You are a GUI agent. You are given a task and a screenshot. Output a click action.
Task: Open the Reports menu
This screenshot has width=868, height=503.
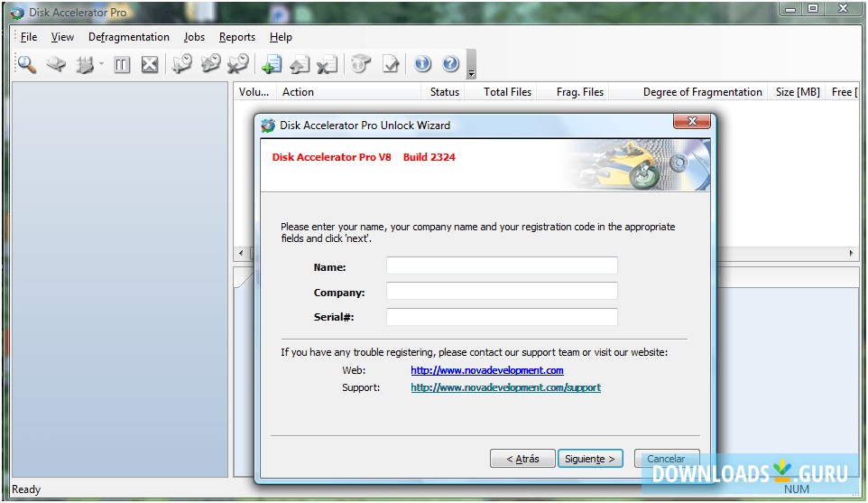237,37
